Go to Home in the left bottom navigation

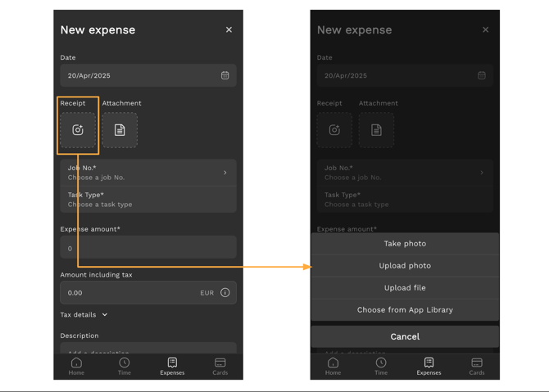pyautogui.click(x=76, y=366)
